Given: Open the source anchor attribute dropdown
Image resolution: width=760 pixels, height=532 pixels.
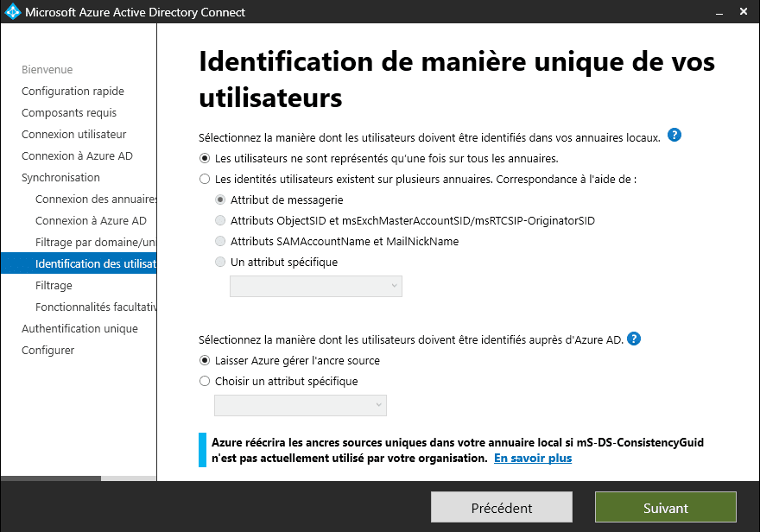Looking at the screenshot, I should (300, 405).
